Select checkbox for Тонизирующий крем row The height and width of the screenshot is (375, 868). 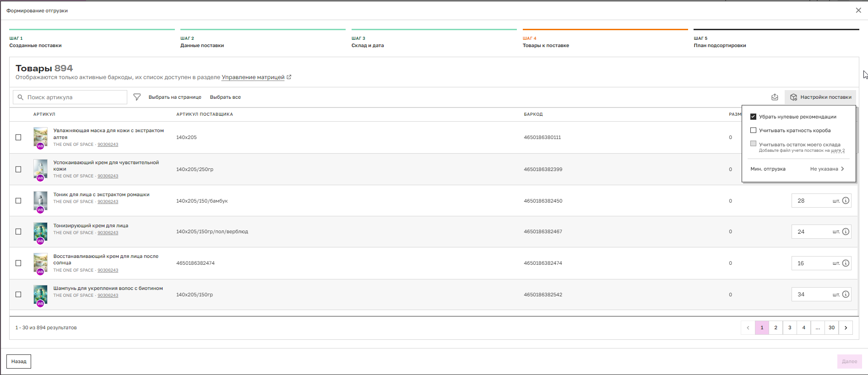coord(18,231)
